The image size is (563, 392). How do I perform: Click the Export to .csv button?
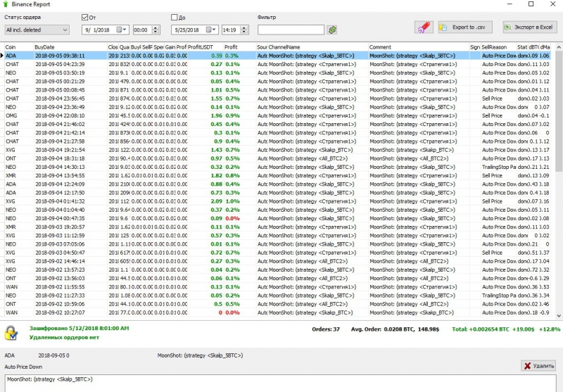465,27
